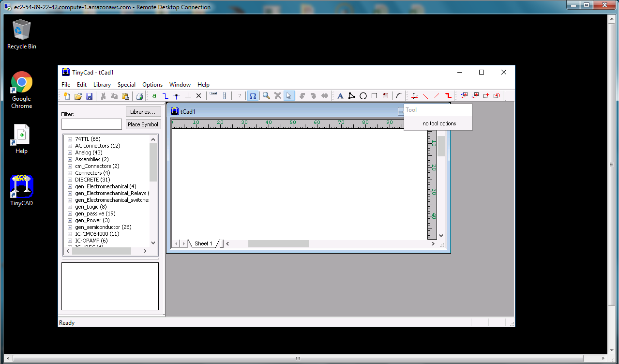Expand the Analog library tree item
This screenshot has width=619, height=364.
(x=70, y=152)
